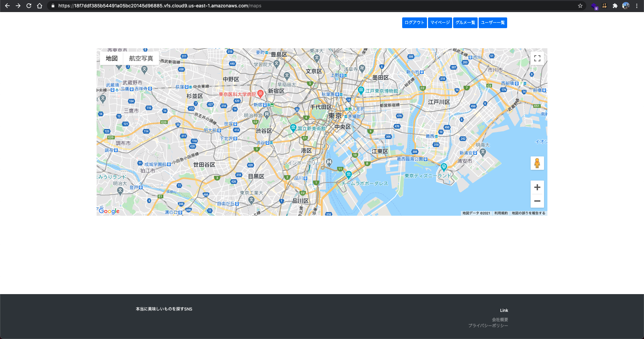Open the Chrome three-dot menu
The image size is (644, 339).
pyautogui.click(x=637, y=6)
